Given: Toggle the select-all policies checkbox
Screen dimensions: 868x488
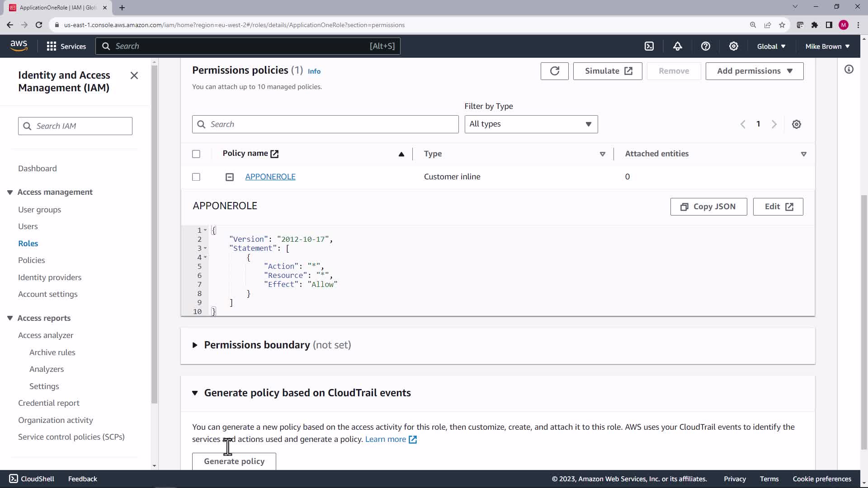Looking at the screenshot, I should click(x=196, y=154).
